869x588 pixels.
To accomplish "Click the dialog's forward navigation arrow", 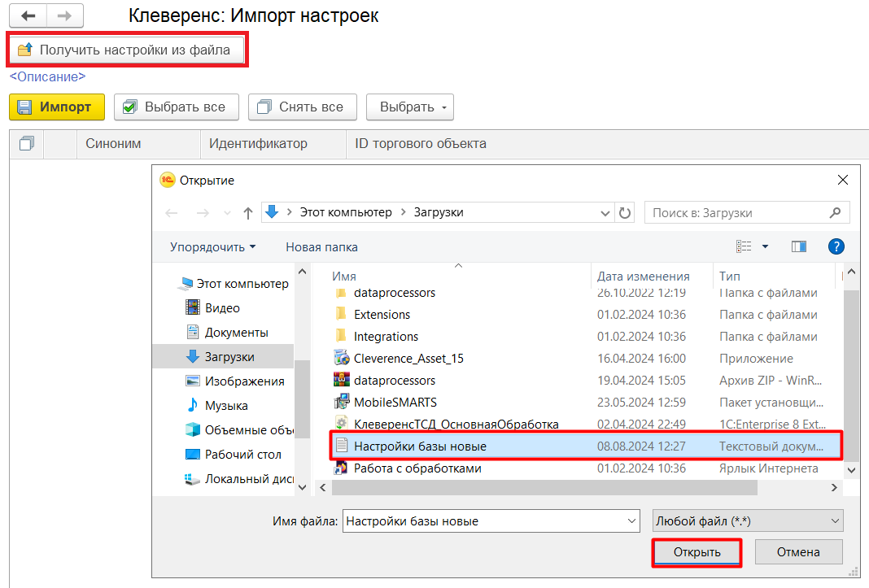I will point(203,213).
